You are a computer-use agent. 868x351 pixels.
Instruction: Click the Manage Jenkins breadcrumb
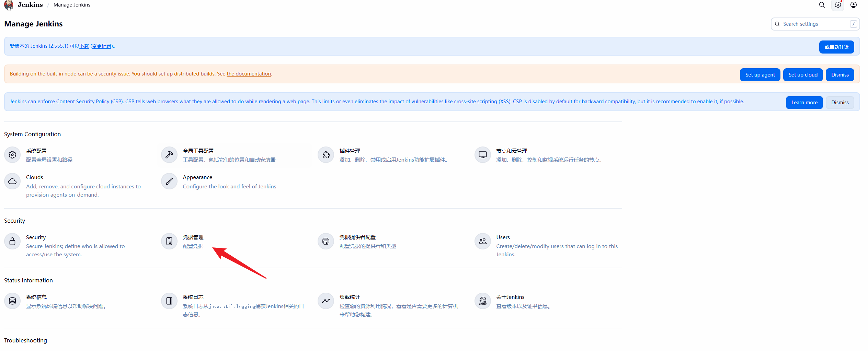(72, 5)
